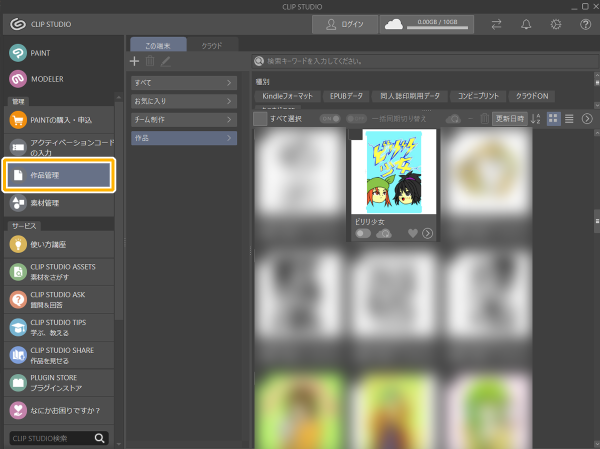Switch to the クラウド tab
The width and height of the screenshot is (600, 449).
[212, 46]
